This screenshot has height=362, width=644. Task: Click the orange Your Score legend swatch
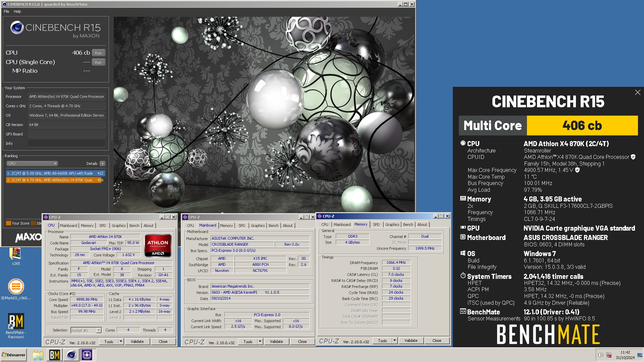[8, 223]
